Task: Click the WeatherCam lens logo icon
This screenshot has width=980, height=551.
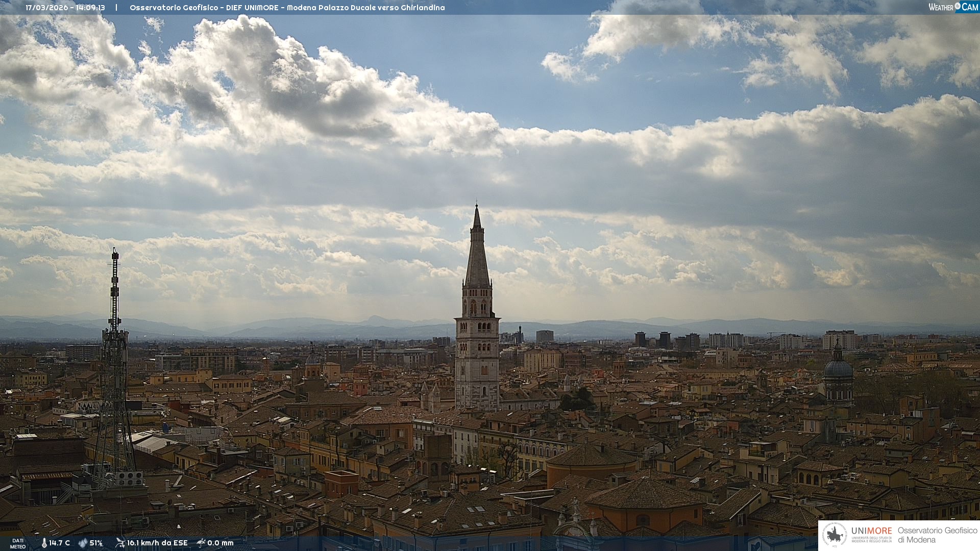Action: coord(958,7)
